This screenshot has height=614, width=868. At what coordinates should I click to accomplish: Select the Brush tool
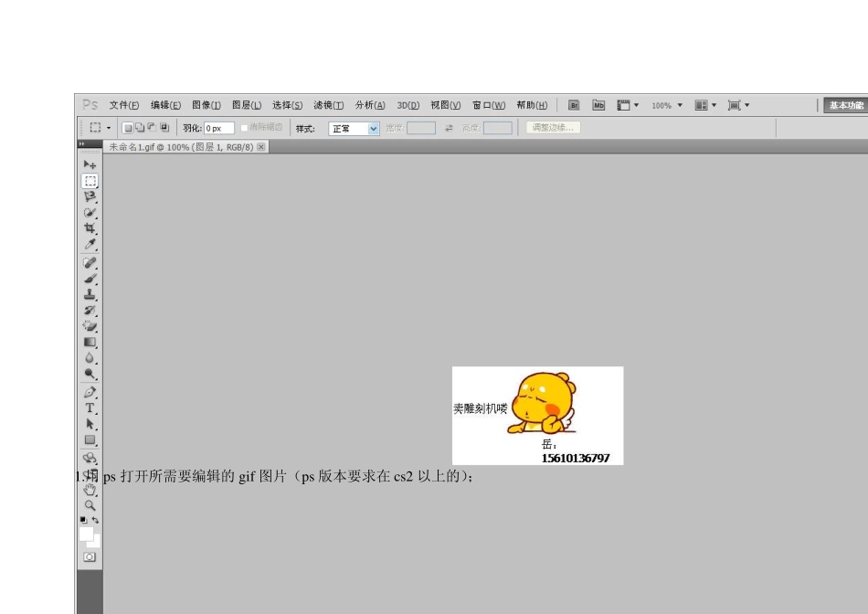tap(90, 279)
